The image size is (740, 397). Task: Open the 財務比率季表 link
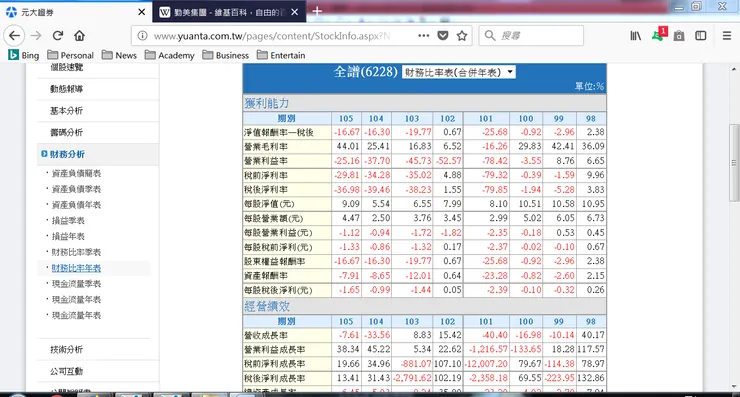pos(76,252)
